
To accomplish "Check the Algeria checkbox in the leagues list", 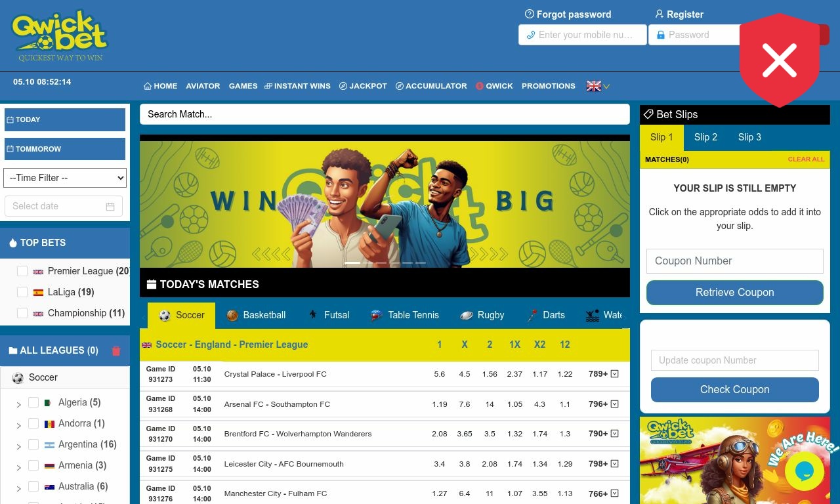I will pos(33,402).
